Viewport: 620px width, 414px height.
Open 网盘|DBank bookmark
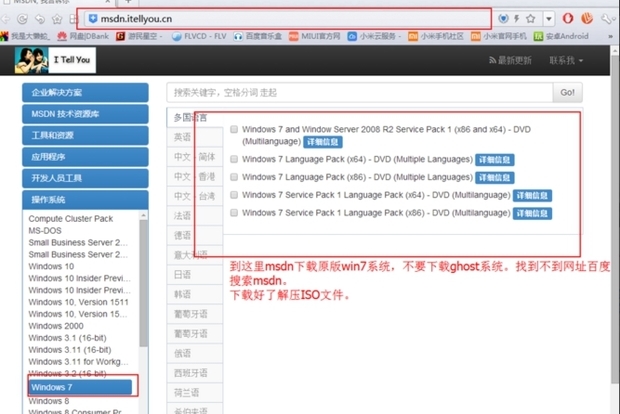(83, 36)
